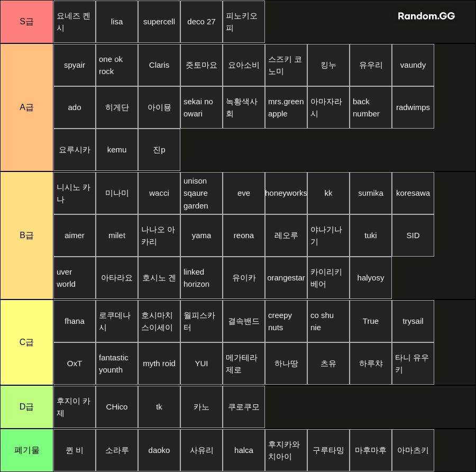This screenshot has height=472, width=476.
Task: Select the ado tile
Action: click(x=75, y=107)
